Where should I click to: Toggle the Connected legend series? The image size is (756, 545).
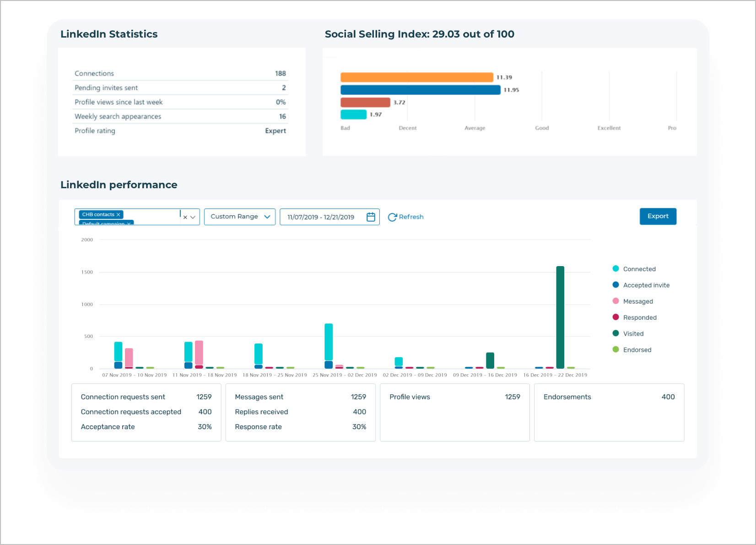click(x=639, y=269)
